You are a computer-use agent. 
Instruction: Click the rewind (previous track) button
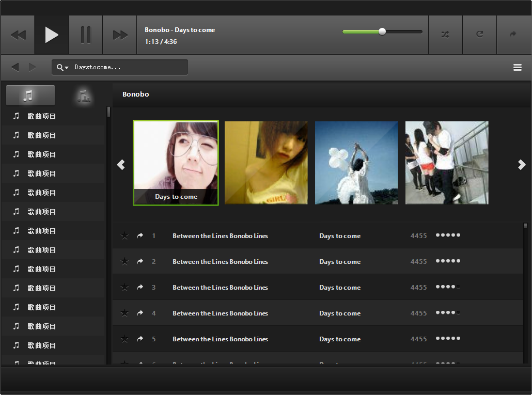[18, 35]
